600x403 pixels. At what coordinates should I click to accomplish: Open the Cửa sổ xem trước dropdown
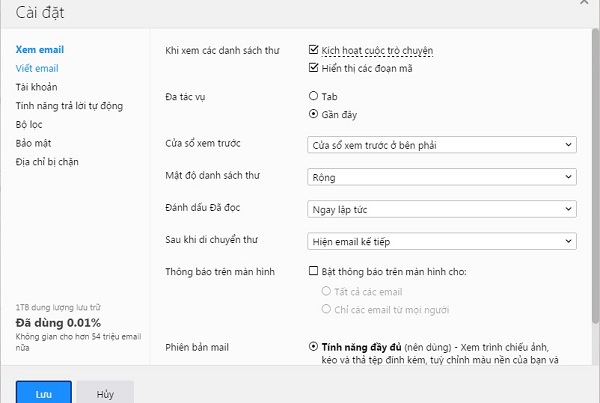coord(441,145)
